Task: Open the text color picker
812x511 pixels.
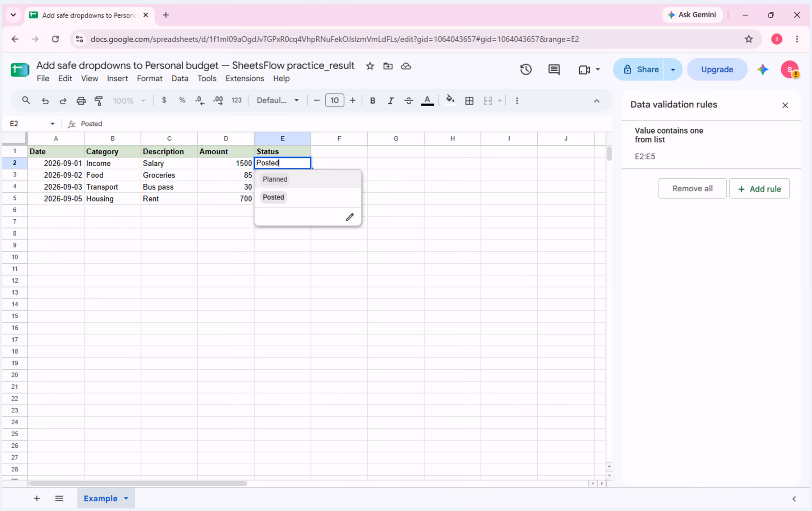Action: pos(427,101)
